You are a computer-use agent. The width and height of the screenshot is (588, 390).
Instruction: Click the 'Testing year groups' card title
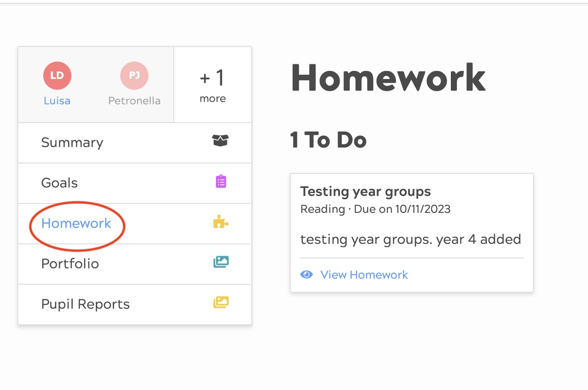[x=365, y=192]
